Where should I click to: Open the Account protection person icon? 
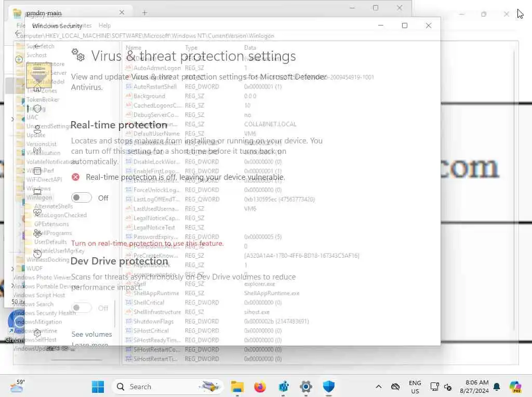(37, 129)
